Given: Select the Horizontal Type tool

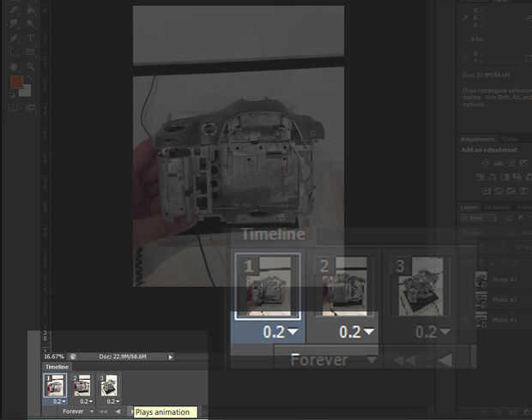Looking at the screenshot, I should [x=30, y=38].
